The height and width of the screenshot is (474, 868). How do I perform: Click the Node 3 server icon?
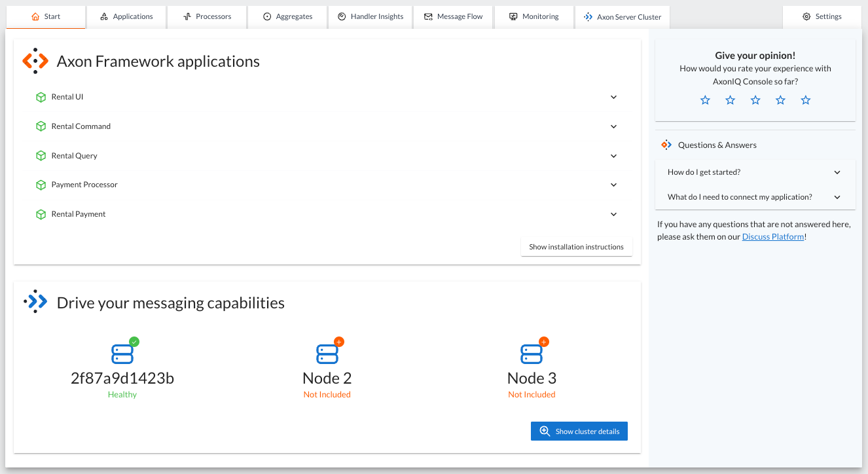(532, 354)
